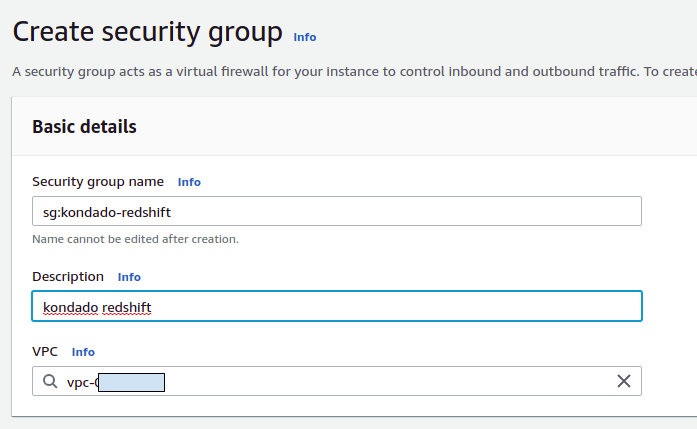
Task: Click the Create security group page title
Action: (x=147, y=32)
